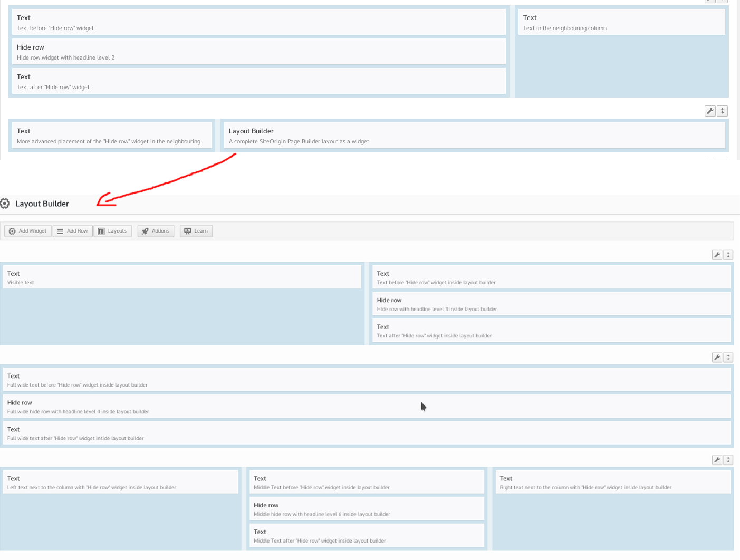Open the 'More advanced placement' Text widget
The width and height of the screenshot is (740, 560).
pos(111,136)
